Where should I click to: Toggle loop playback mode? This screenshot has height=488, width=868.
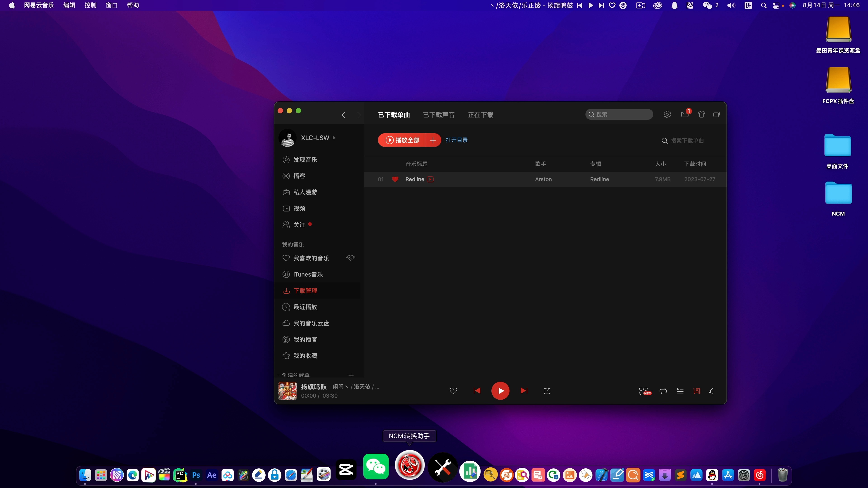pyautogui.click(x=663, y=391)
